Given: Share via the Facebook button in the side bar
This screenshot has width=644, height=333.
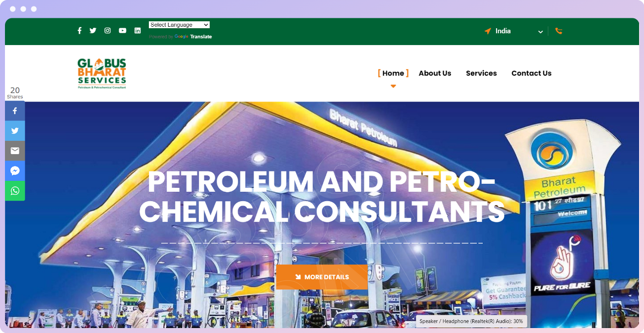Looking at the screenshot, I should [15, 111].
